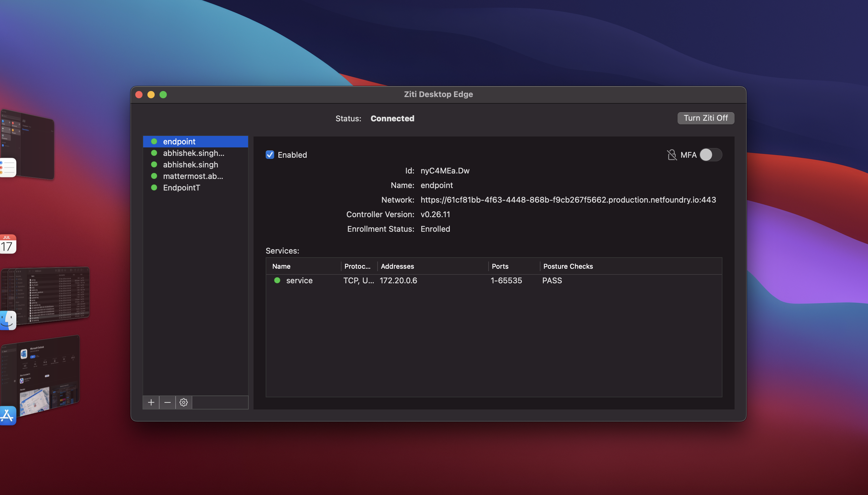The width and height of the screenshot is (868, 495).
Task: Click the Id value nyC4MEa.Dw
Action: 445,171
